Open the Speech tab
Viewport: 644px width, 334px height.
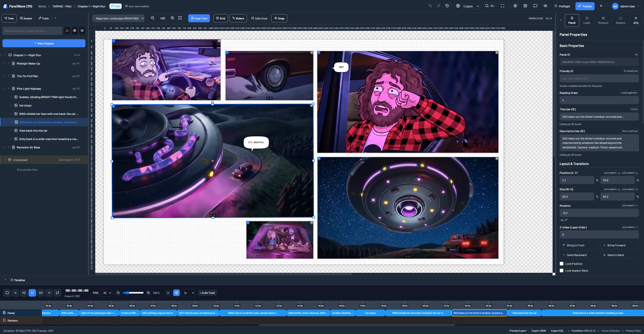click(x=621, y=20)
